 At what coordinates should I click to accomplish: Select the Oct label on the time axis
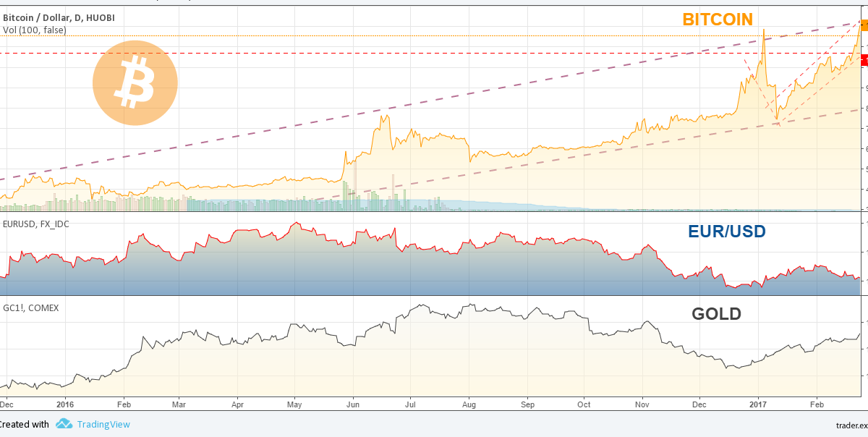pyautogui.click(x=584, y=405)
